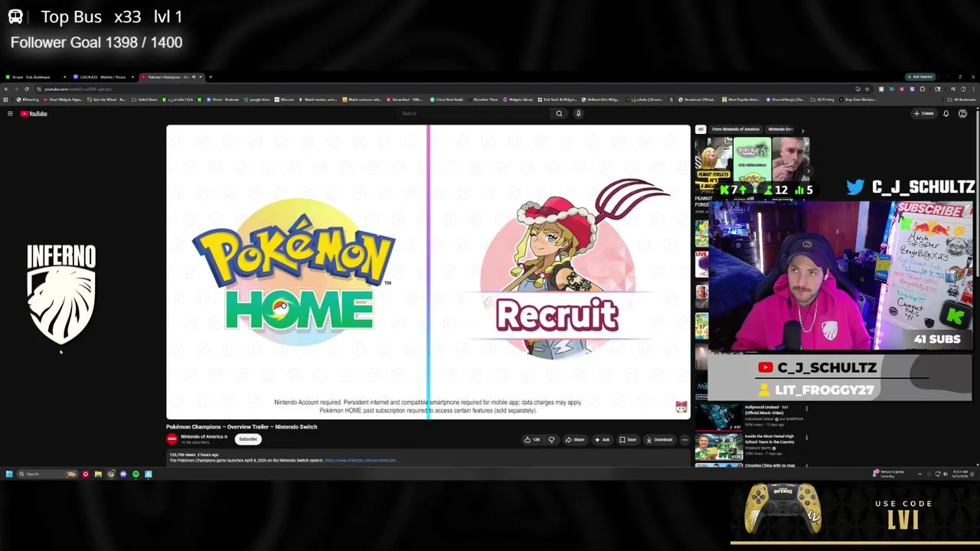Select the From Nintendo of America chip
This screenshot has width=980, height=551.
click(x=736, y=129)
